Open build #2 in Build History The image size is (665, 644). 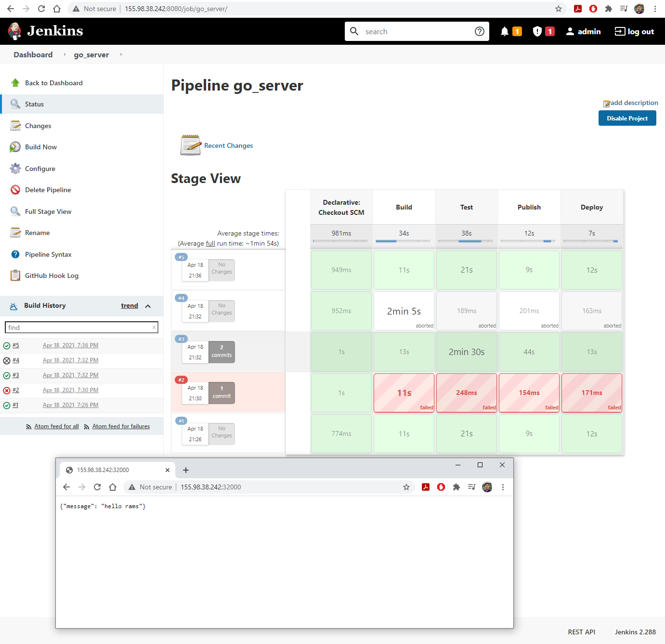click(x=16, y=390)
